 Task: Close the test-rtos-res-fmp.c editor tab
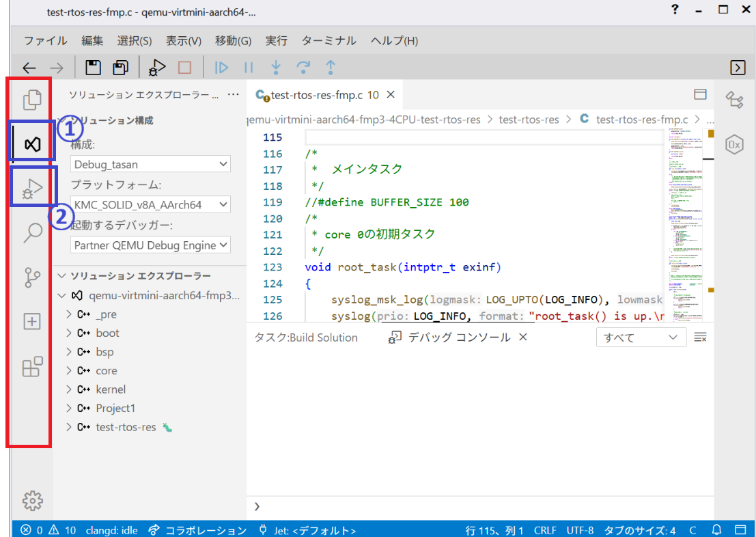(391, 95)
